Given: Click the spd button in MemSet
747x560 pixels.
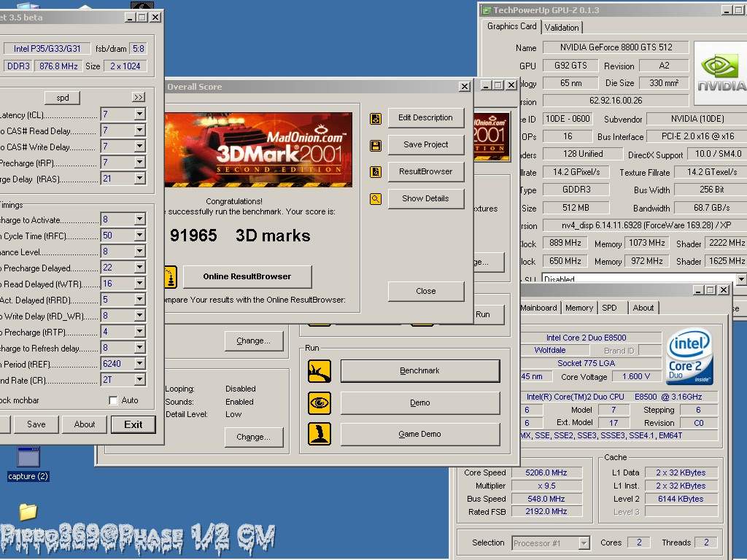Looking at the screenshot, I should pyautogui.click(x=63, y=98).
